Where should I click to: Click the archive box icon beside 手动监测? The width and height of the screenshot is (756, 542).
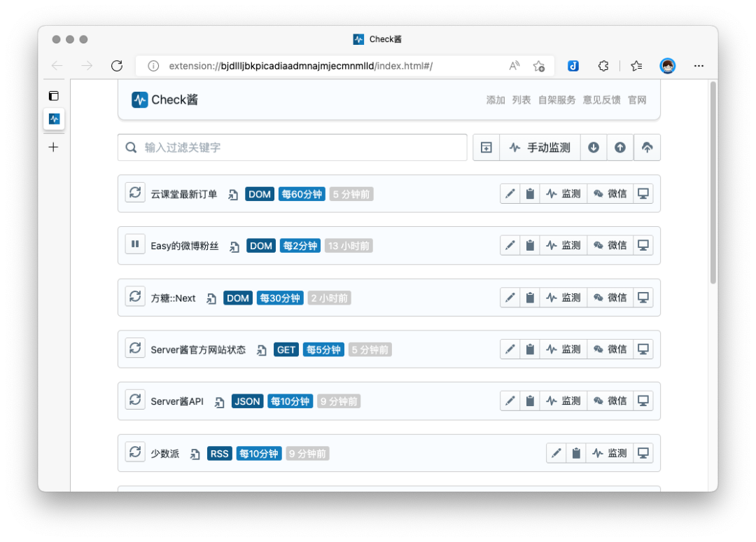(486, 147)
